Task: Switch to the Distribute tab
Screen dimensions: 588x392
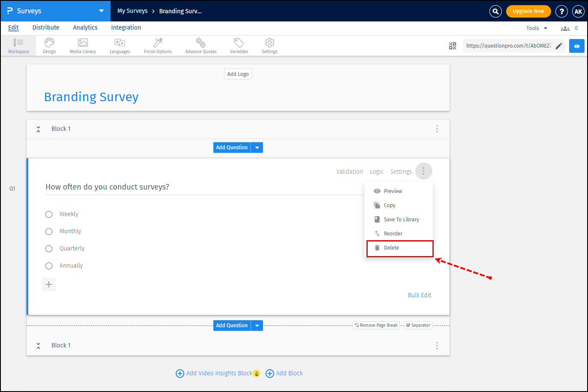Action: pyautogui.click(x=45, y=27)
